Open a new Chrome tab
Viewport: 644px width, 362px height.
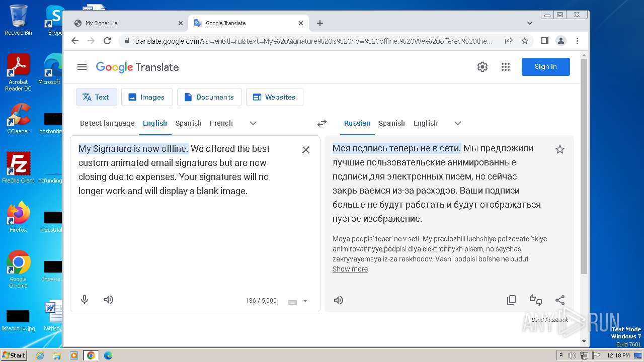click(x=320, y=23)
